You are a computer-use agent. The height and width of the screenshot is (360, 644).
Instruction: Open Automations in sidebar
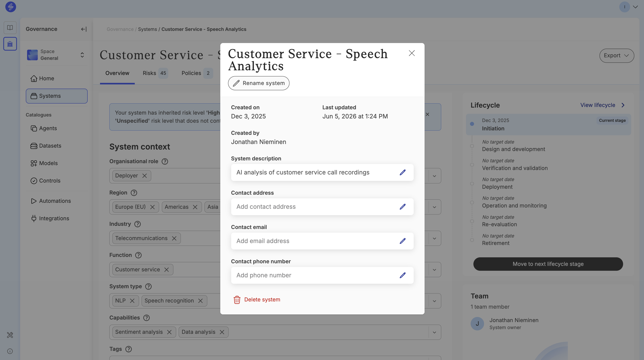pyautogui.click(x=57, y=201)
